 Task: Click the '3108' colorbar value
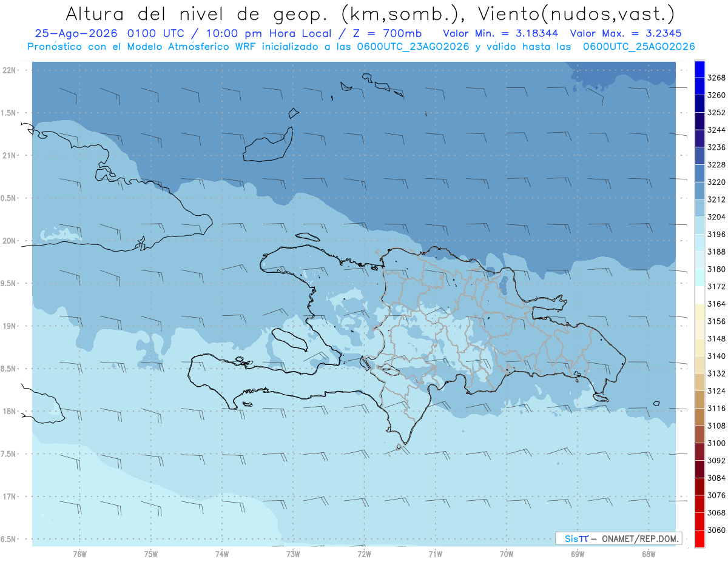[x=716, y=426]
